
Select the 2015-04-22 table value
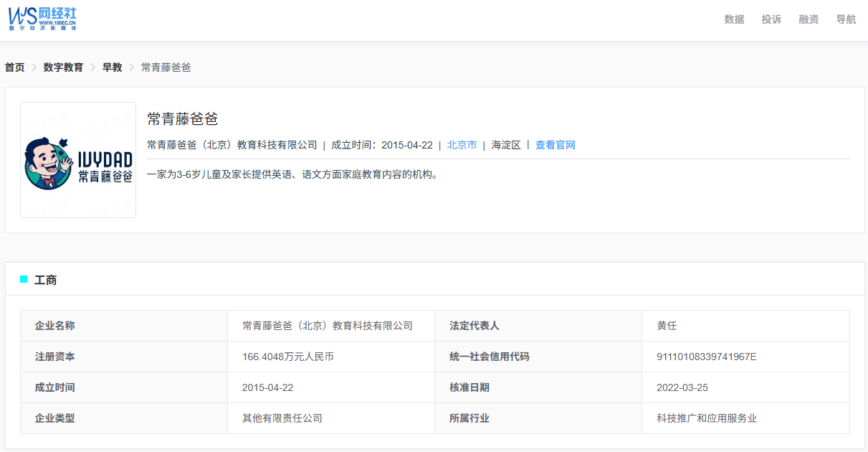[268, 387]
